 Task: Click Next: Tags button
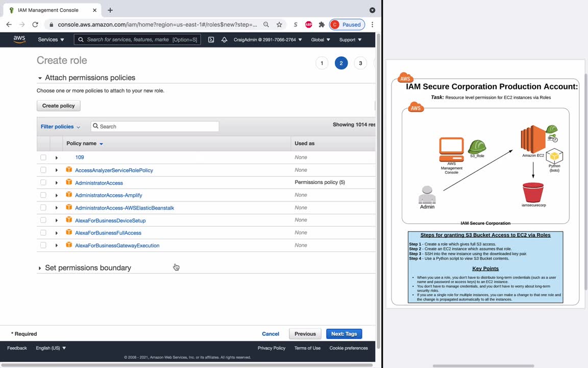(x=344, y=334)
